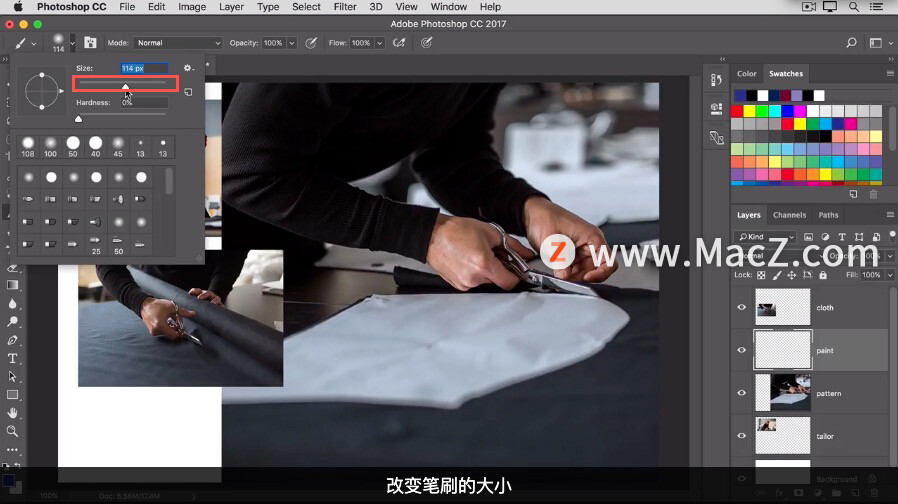The width and height of the screenshot is (898, 504).
Task: Click the search icon in options bar
Action: click(x=852, y=43)
